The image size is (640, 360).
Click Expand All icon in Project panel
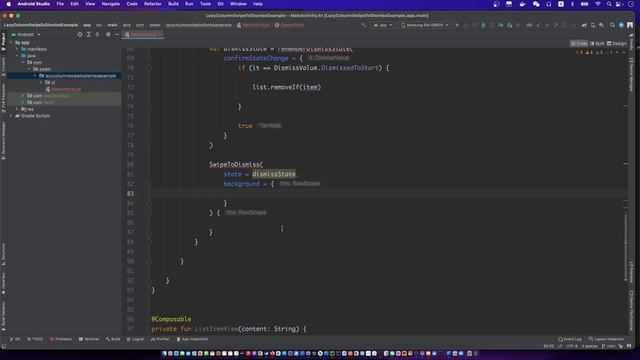89,35
